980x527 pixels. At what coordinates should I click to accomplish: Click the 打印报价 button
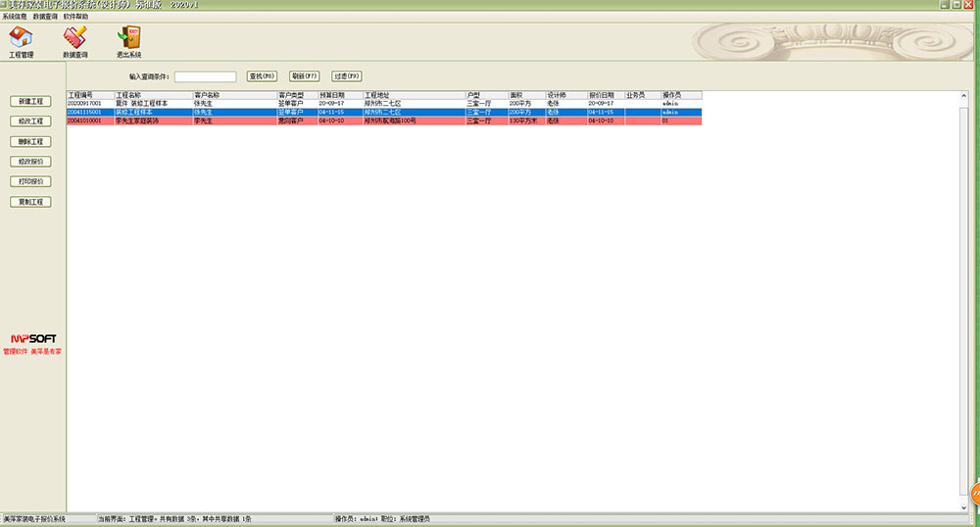30,182
